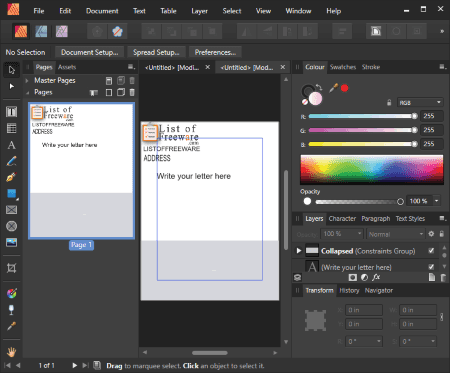Click the X position input field

point(363,310)
